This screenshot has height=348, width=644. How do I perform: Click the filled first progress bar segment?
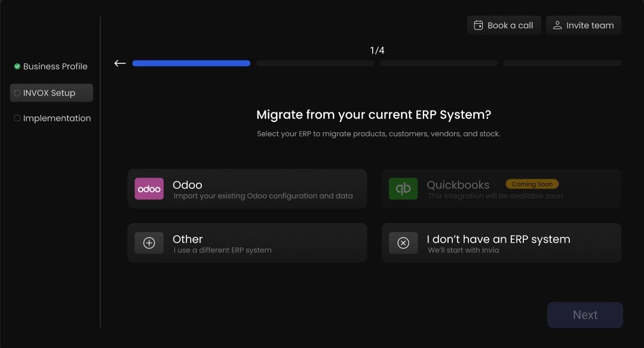coord(191,63)
